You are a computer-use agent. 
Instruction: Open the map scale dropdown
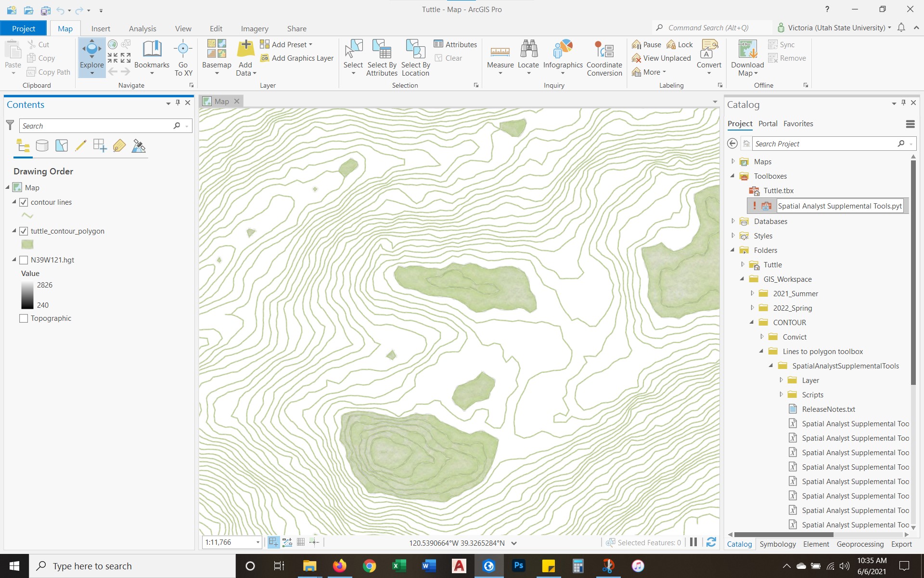tap(258, 542)
